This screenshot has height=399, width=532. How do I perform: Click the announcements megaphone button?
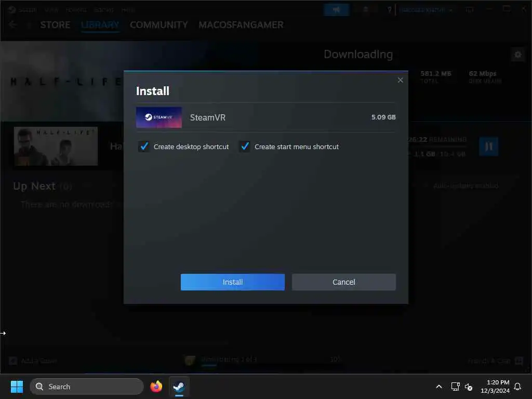[336, 10]
